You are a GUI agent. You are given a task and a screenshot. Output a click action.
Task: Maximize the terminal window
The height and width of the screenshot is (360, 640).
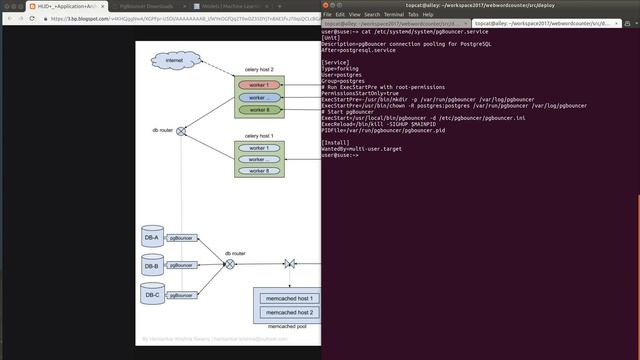point(340,5)
